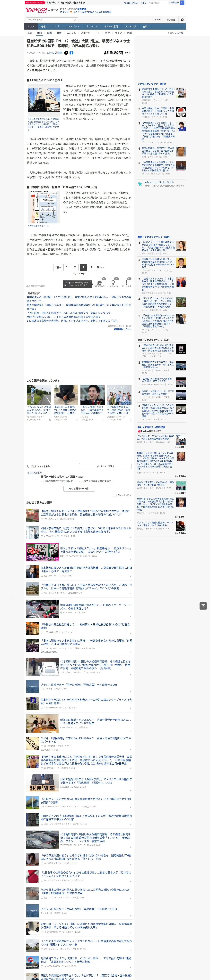
Task: Click the 読売新聞 オンライン publisher logo
Action: tap(118, 53)
